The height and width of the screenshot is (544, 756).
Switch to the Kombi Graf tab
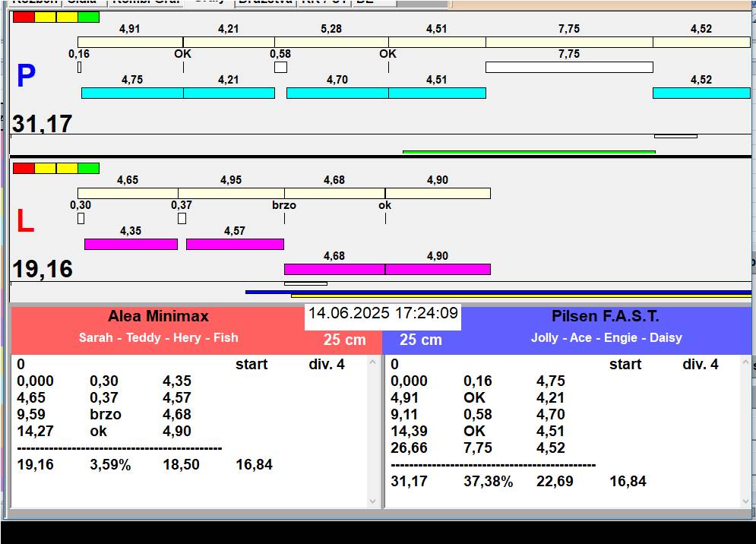146,2
